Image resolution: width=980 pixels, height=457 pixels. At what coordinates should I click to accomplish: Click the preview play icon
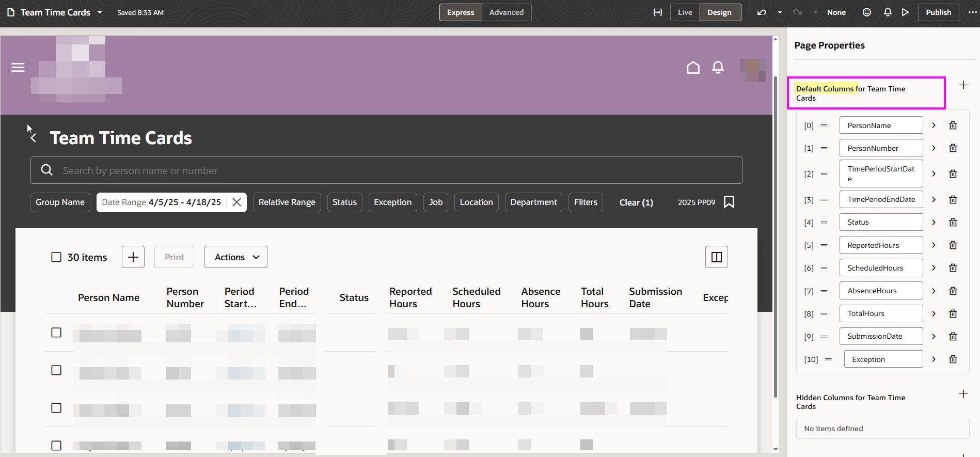click(x=905, y=12)
